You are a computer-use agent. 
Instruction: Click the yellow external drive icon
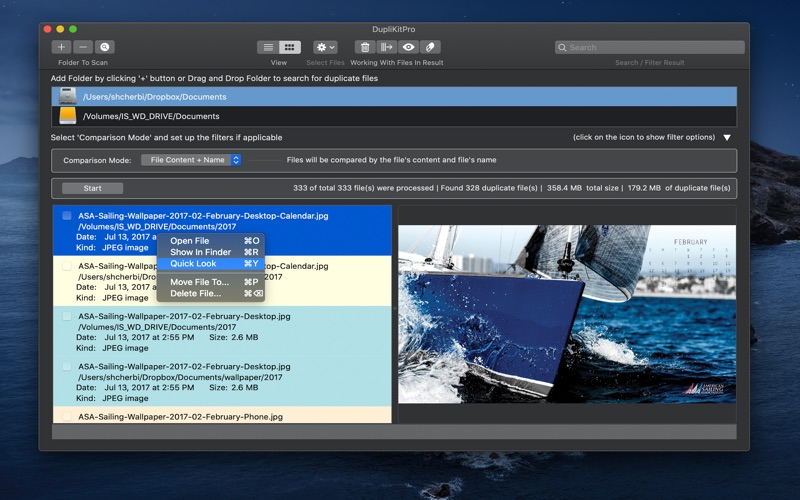68,116
